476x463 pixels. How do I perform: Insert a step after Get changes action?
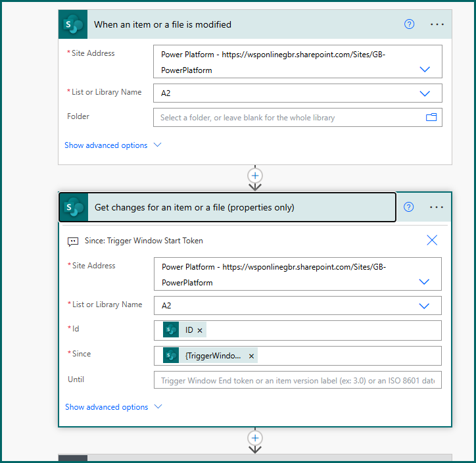[255, 438]
